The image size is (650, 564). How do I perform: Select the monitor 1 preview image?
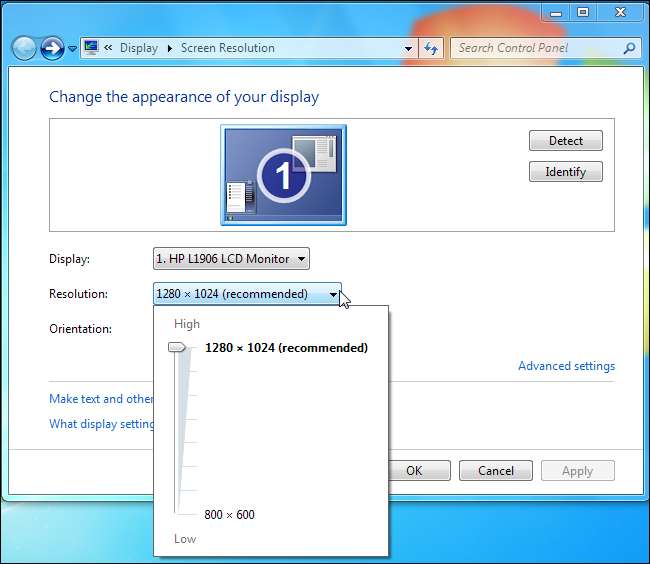click(x=283, y=175)
